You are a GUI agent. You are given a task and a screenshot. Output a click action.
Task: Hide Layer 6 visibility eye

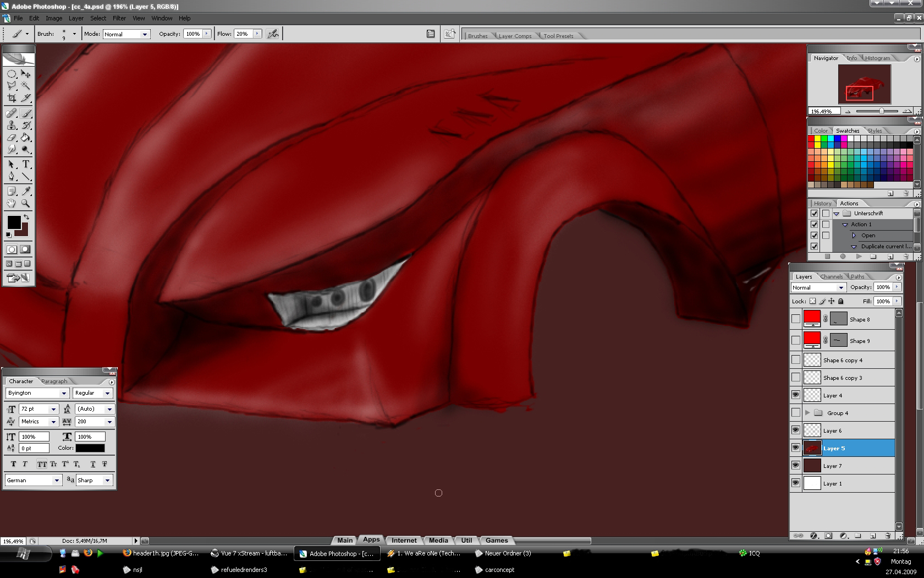796,430
